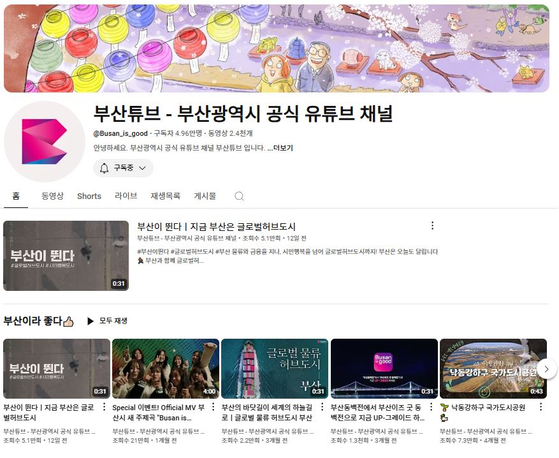Click channel name under the Official MV card
The width and height of the screenshot is (559, 458).
tap(159, 432)
